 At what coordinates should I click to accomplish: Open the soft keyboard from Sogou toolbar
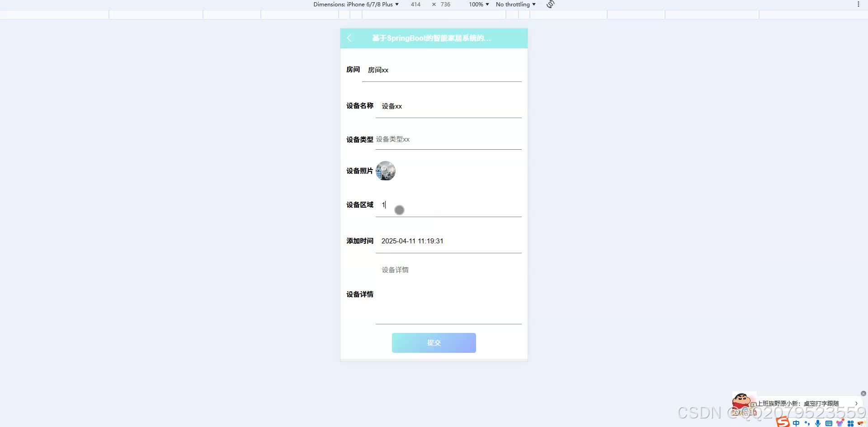pyautogui.click(x=829, y=423)
